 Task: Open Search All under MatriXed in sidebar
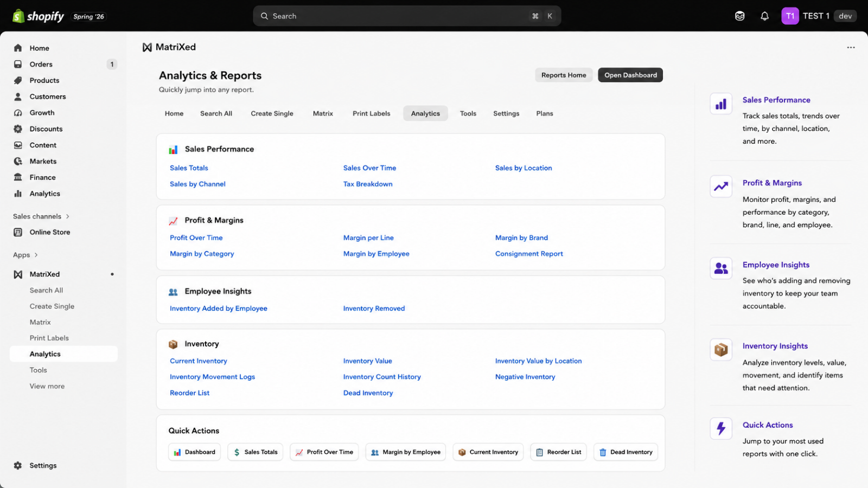click(46, 291)
